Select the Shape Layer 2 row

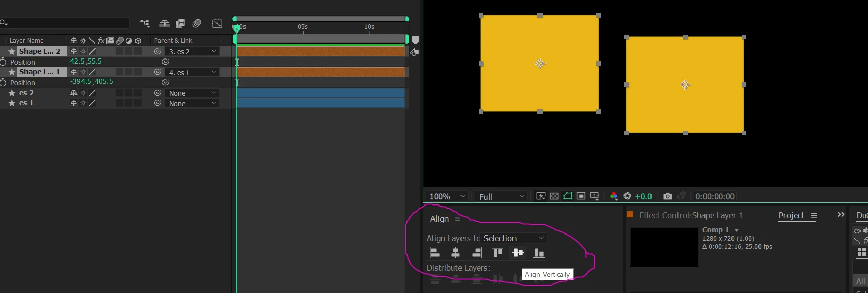point(40,51)
